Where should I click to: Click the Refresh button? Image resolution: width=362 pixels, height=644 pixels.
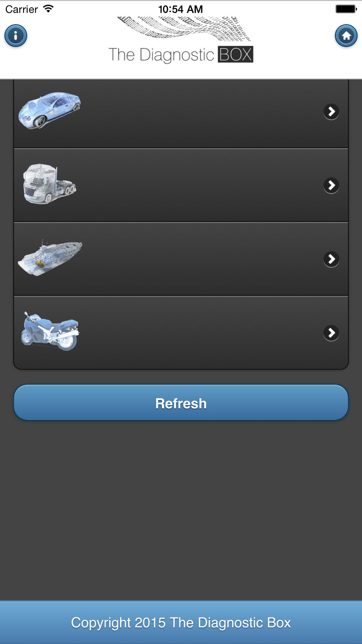coord(181,402)
